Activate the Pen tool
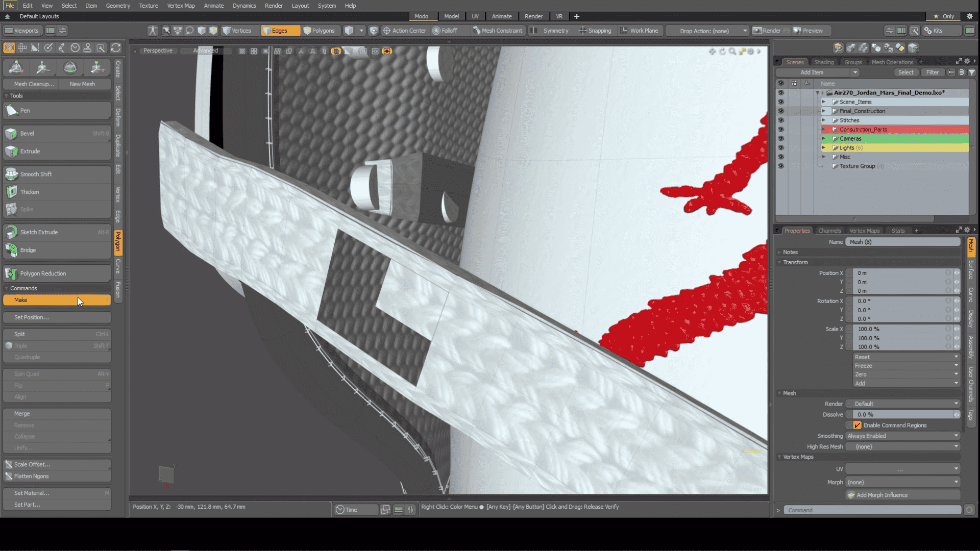980x551 pixels. [24, 111]
